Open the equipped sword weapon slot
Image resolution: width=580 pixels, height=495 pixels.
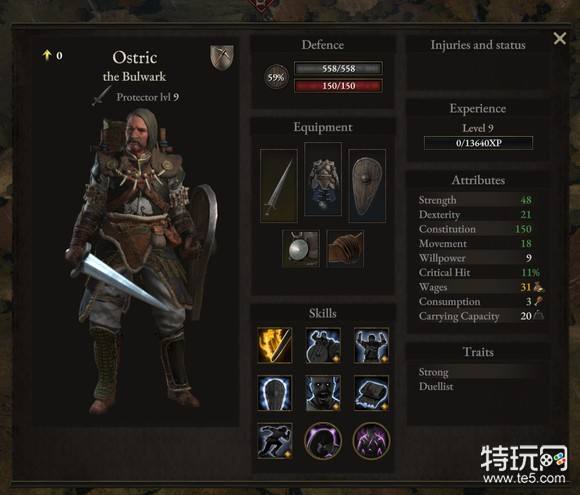(x=279, y=185)
